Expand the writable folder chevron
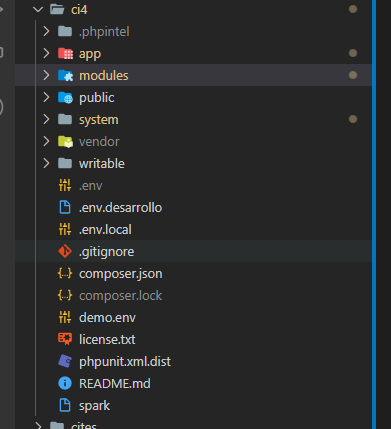 (x=46, y=163)
